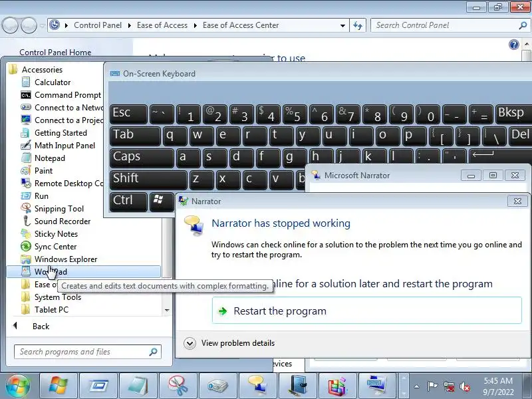Show hidden tray icons arrow
The width and height of the screenshot is (532, 399).
point(417,386)
